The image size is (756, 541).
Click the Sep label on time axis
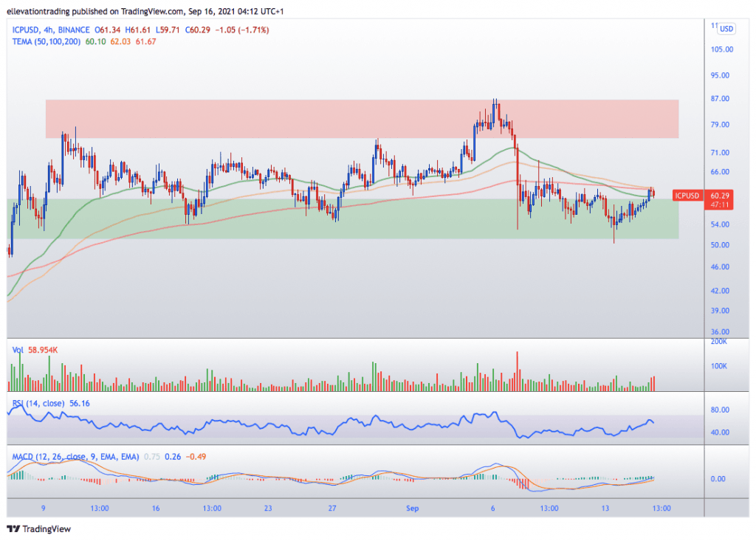411,509
